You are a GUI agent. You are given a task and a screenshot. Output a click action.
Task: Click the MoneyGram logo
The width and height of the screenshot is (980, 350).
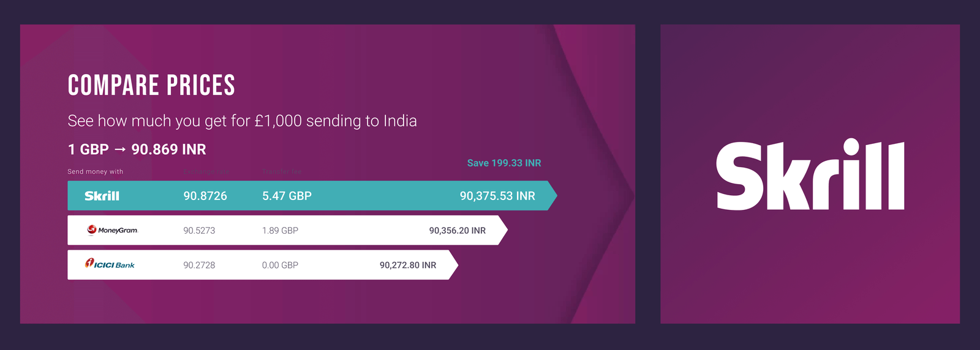(x=113, y=230)
